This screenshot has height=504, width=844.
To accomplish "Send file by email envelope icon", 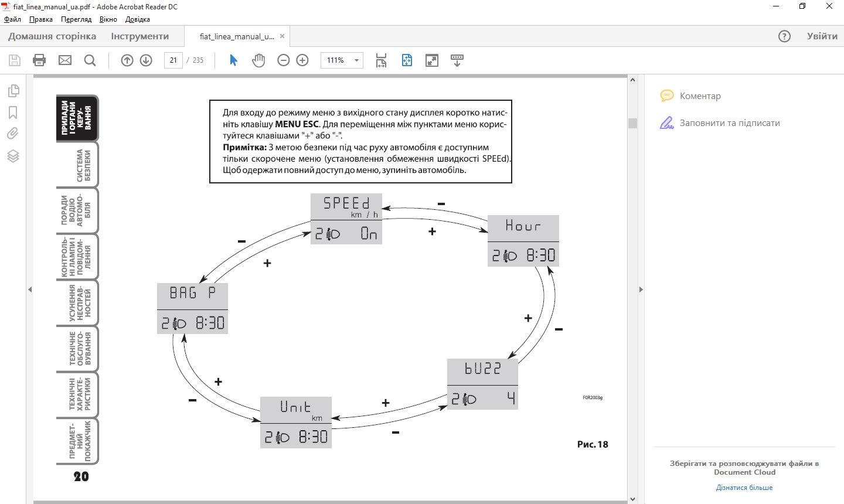I will point(65,60).
